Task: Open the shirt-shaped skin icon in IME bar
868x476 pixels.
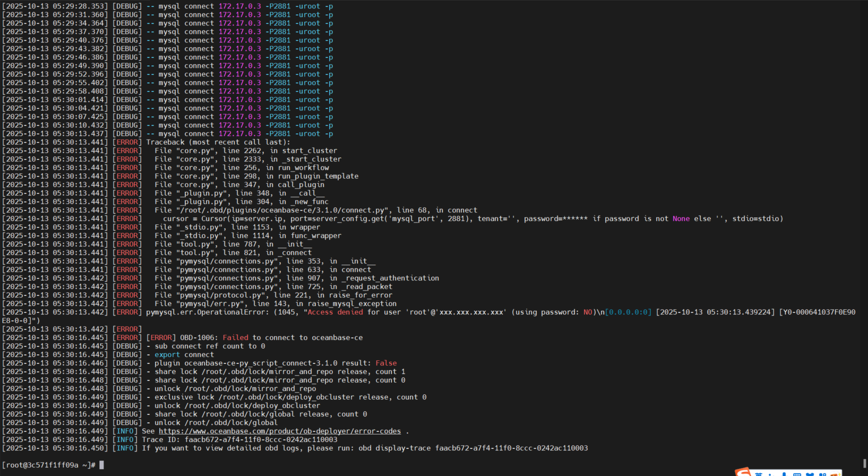Action: click(x=810, y=474)
